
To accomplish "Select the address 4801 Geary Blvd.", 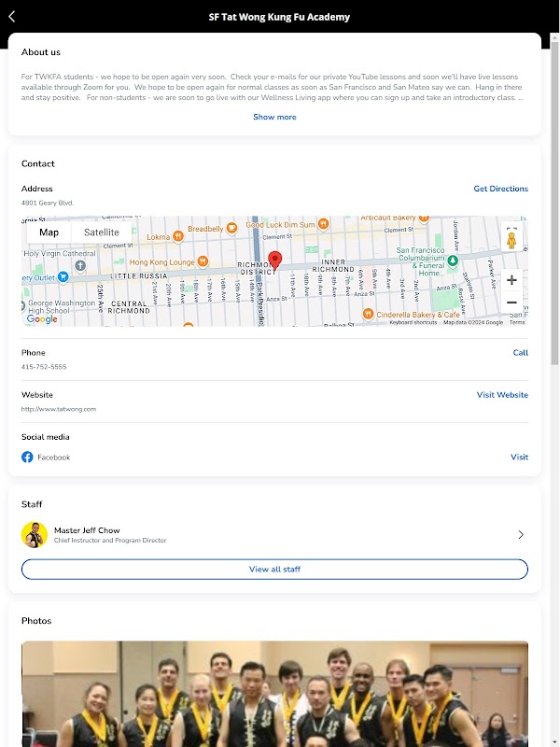I will (x=48, y=203).
